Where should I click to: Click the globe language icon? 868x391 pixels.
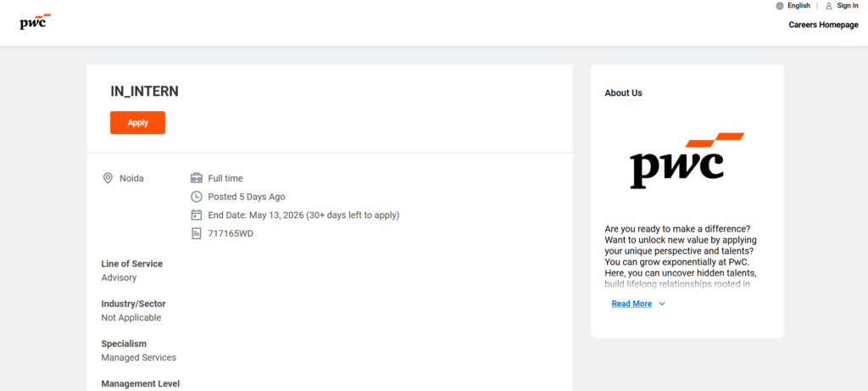click(779, 6)
